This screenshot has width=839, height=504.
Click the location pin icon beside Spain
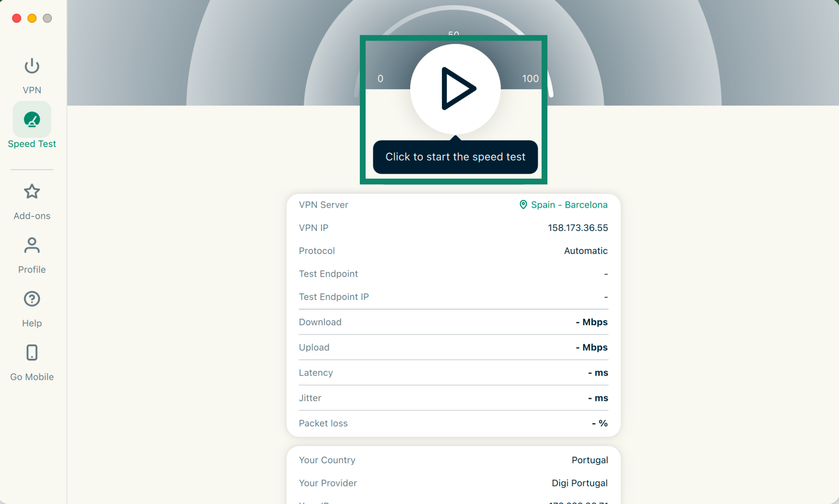[x=523, y=205]
